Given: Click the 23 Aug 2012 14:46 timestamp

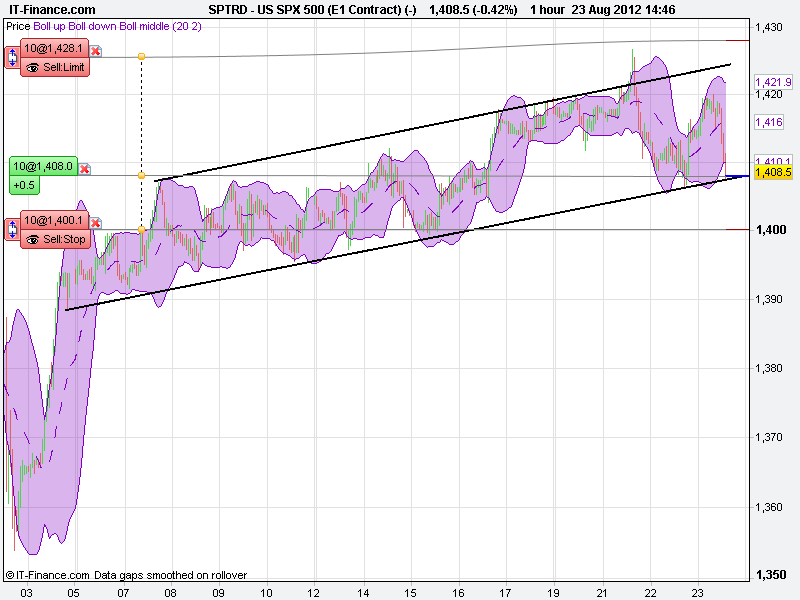Looking at the screenshot, I should (x=623, y=10).
